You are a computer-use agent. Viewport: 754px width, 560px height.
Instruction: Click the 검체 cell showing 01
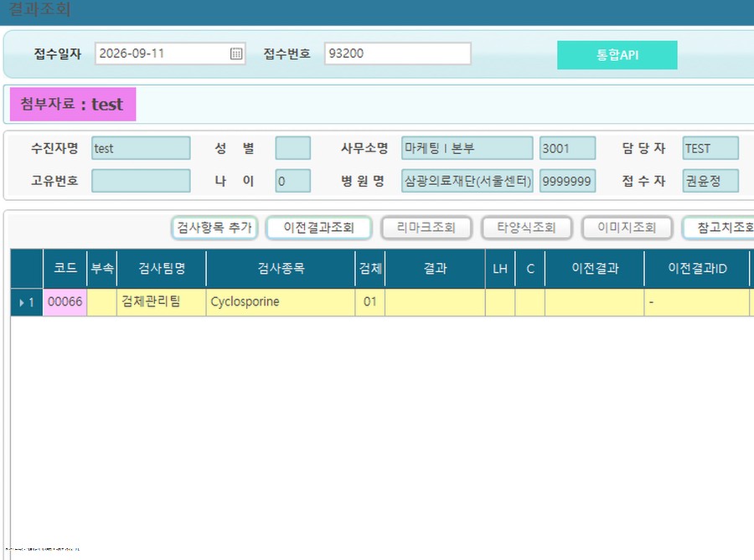370,302
